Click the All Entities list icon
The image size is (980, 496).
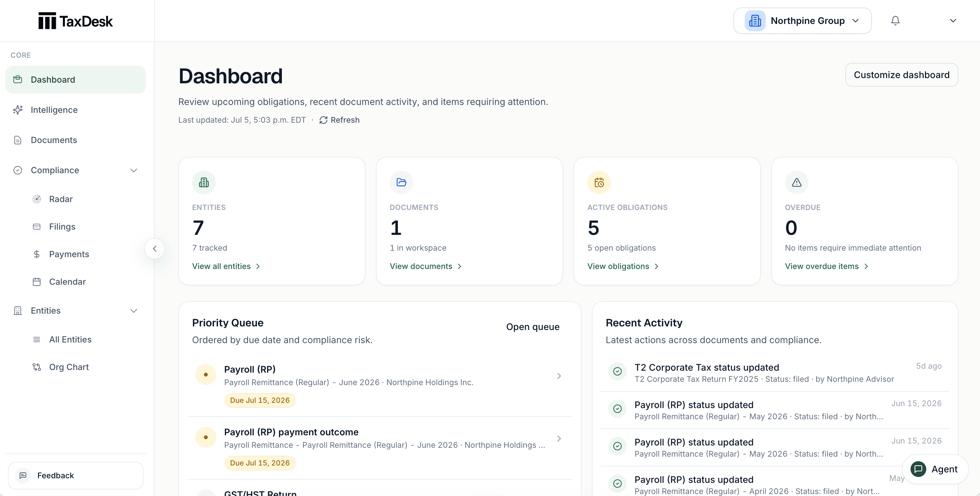pos(36,340)
